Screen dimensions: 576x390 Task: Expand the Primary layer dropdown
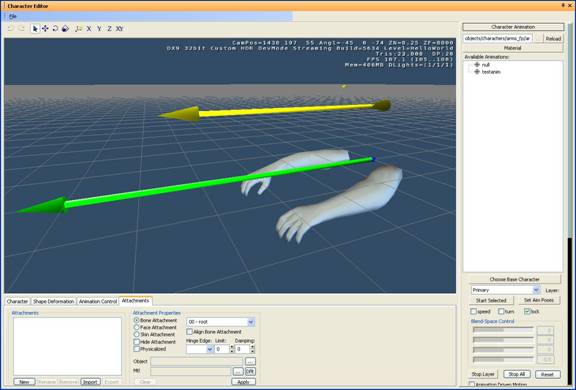tap(505, 290)
